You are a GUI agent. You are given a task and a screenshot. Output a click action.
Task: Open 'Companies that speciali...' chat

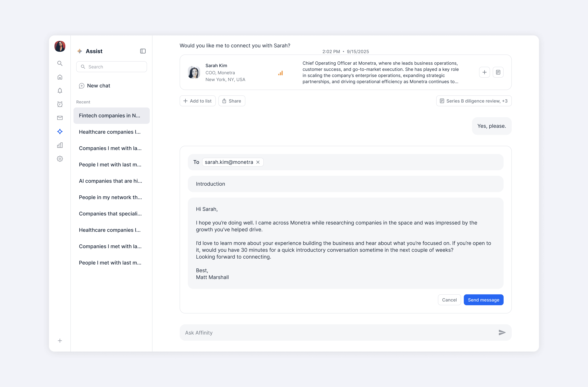[111, 214]
